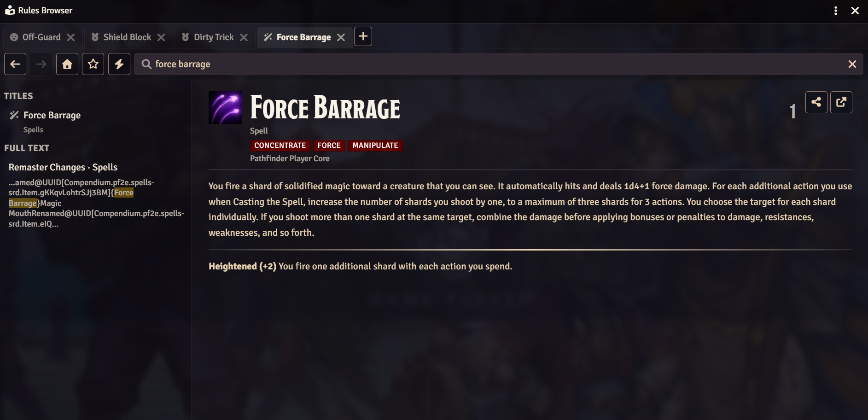The height and width of the screenshot is (420, 868).
Task: Click the lightning bolt quick-access button
Action: (119, 64)
